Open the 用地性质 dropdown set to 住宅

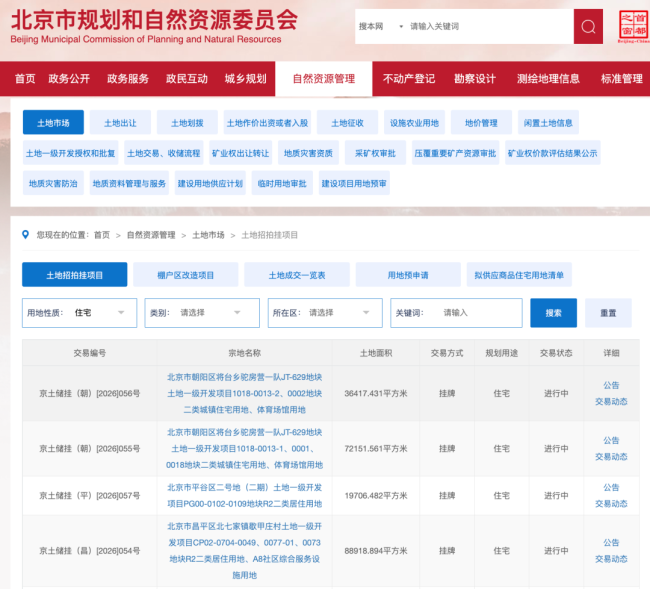pyautogui.click(x=80, y=313)
